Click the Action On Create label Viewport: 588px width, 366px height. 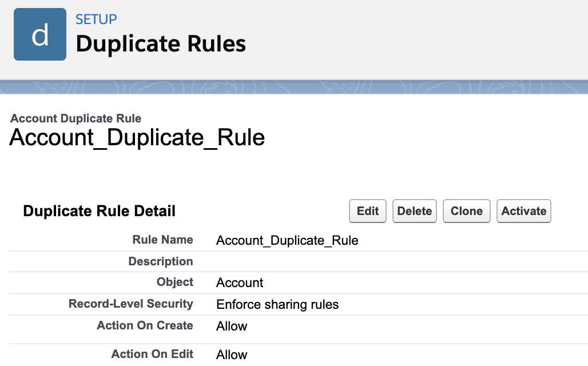pos(145,325)
